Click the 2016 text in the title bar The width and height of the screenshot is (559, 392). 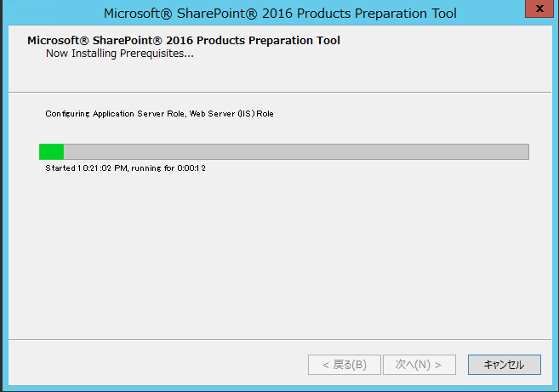coord(275,14)
